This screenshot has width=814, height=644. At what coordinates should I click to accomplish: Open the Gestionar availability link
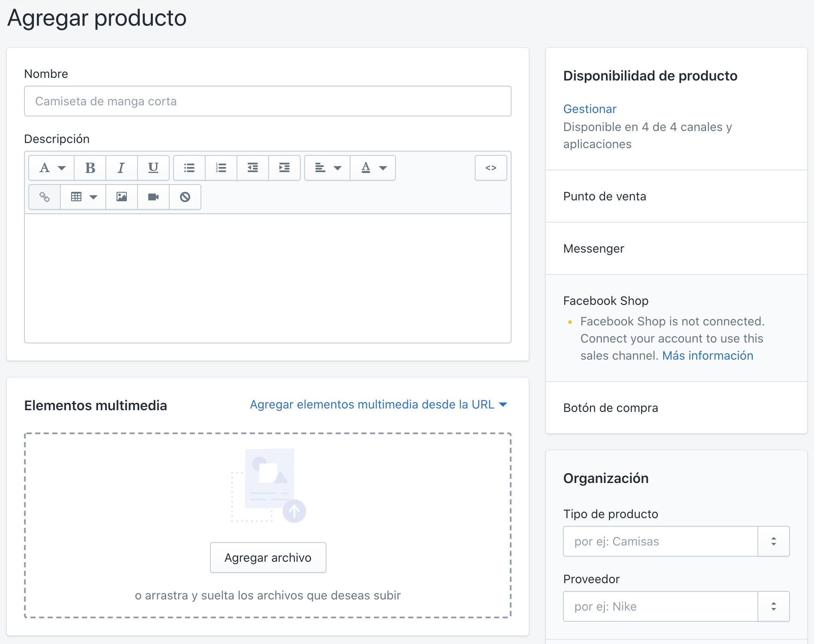coord(590,109)
